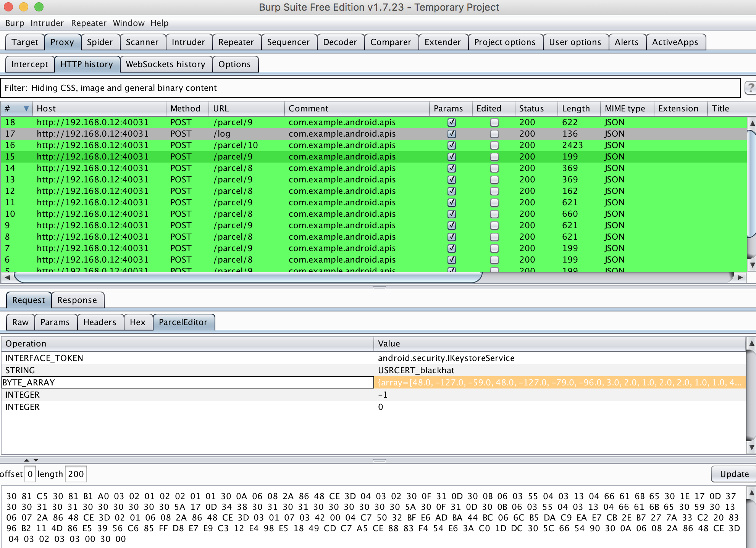756x548 pixels.
Task: Click the horizontal scrollbar thumb under history
Action: click(248, 277)
